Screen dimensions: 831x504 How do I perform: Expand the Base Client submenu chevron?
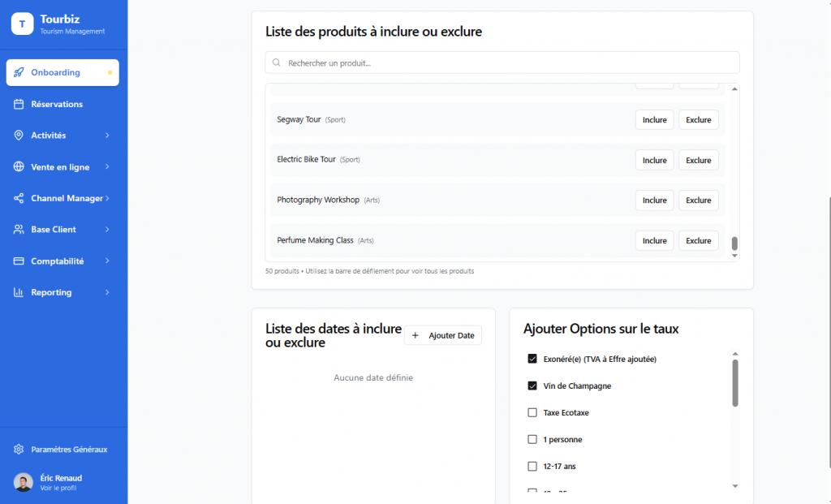[107, 230]
